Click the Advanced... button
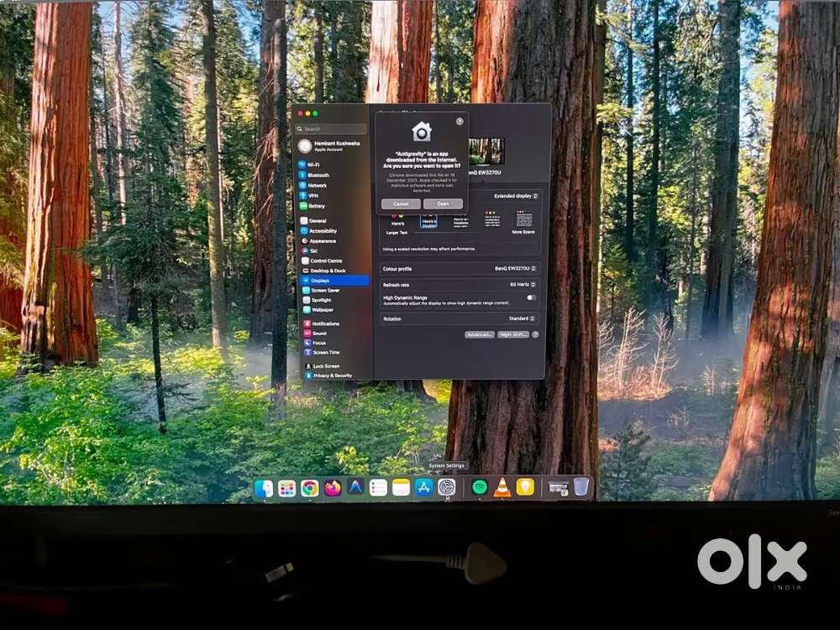 click(479, 334)
